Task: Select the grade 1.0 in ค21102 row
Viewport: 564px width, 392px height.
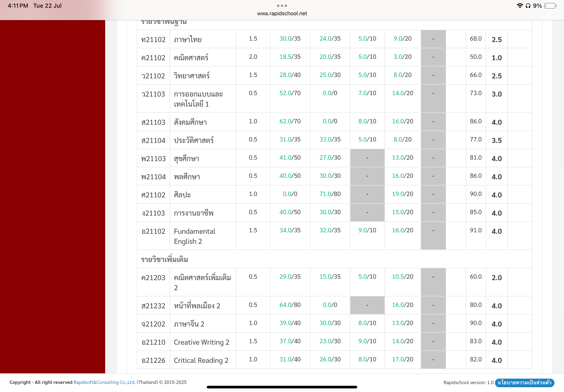Action: click(496, 58)
